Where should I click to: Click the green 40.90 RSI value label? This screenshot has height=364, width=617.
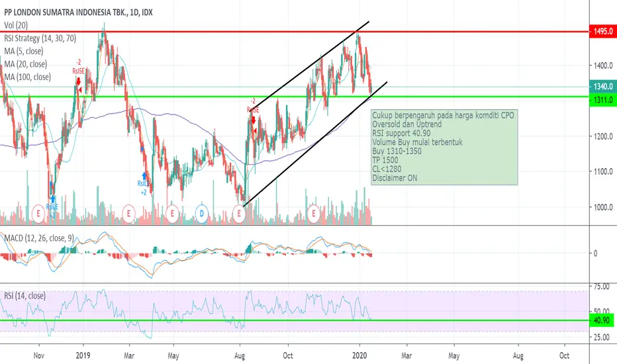602,320
